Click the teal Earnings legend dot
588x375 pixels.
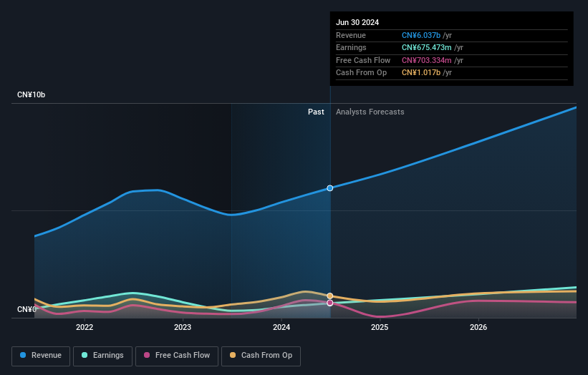coord(85,355)
